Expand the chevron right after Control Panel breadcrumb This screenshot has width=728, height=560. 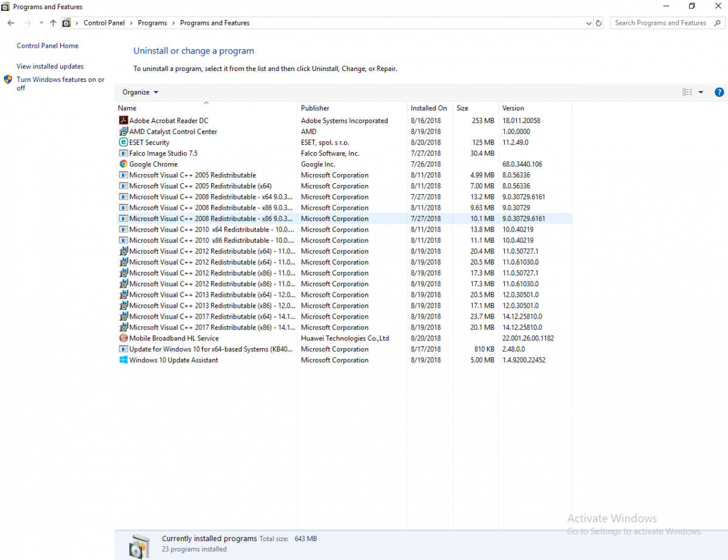point(131,23)
